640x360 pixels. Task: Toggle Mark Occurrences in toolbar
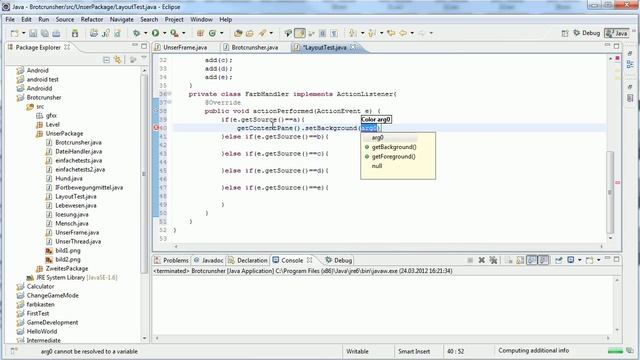pos(300,33)
